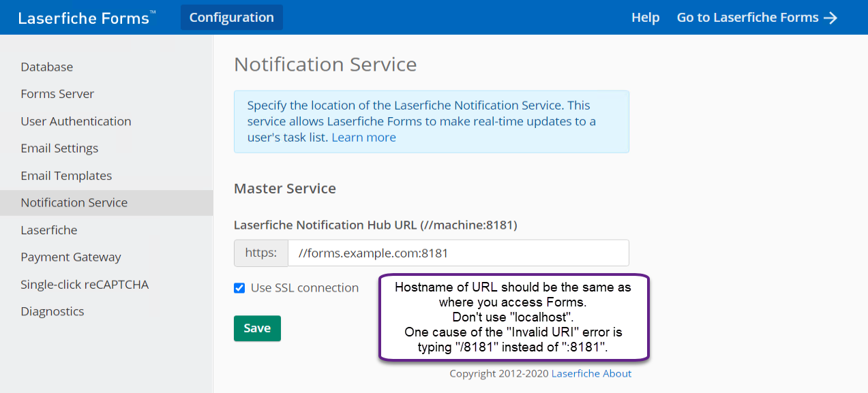Click the Laserfiche footer link
This screenshot has width=868, height=393.
pyautogui.click(x=574, y=373)
